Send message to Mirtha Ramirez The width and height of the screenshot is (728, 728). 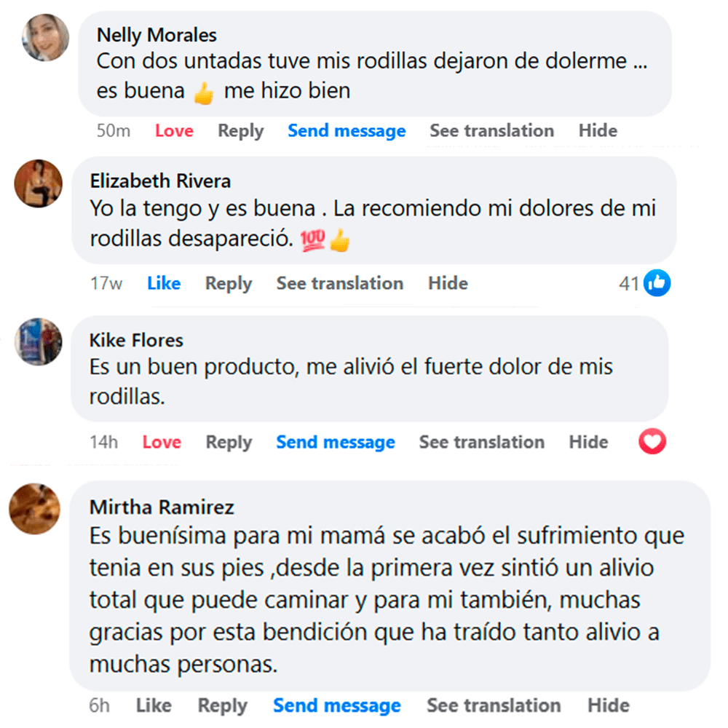pyautogui.click(x=336, y=705)
